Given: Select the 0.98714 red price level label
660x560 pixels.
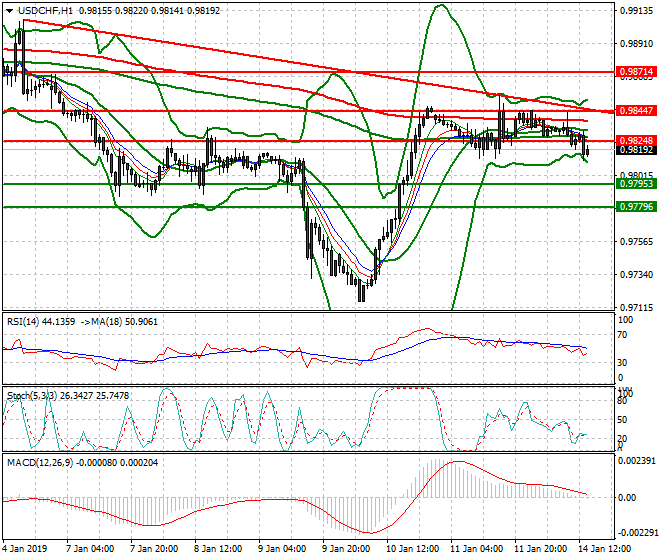Looking at the screenshot, I should (x=636, y=72).
